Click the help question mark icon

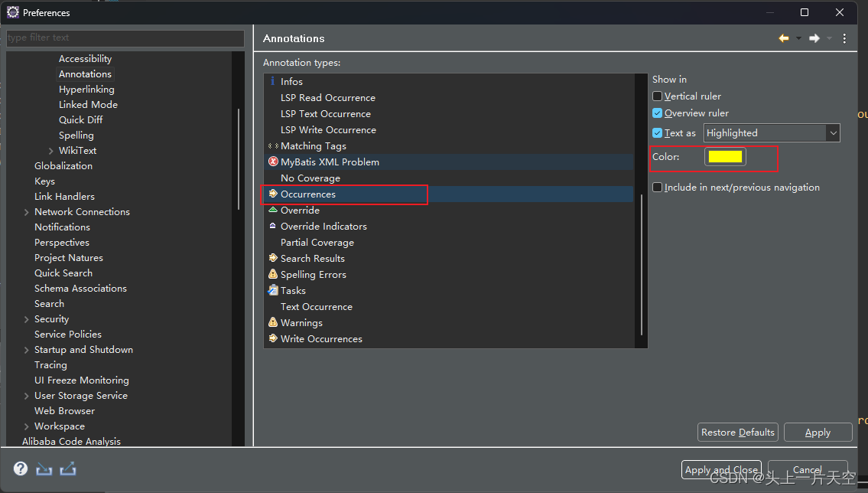tap(21, 469)
